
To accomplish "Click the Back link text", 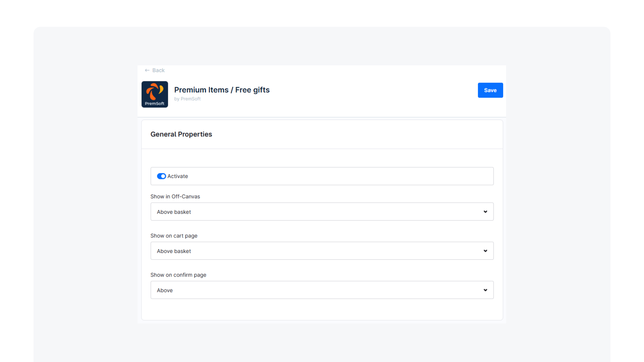I will [x=158, y=70].
